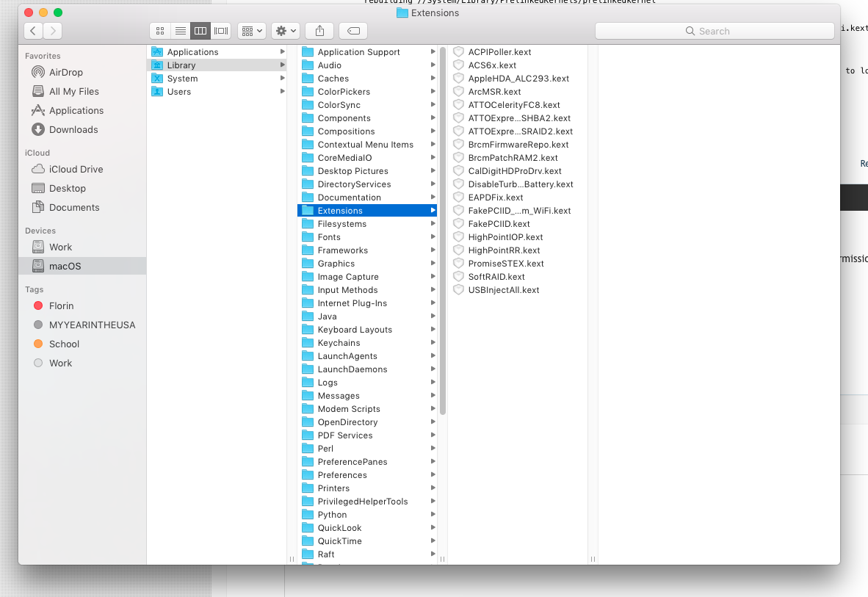Image resolution: width=868 pixels, height=597 pixels.
Task: Filter by the orange School tag
Action: [x=64, y=344]
